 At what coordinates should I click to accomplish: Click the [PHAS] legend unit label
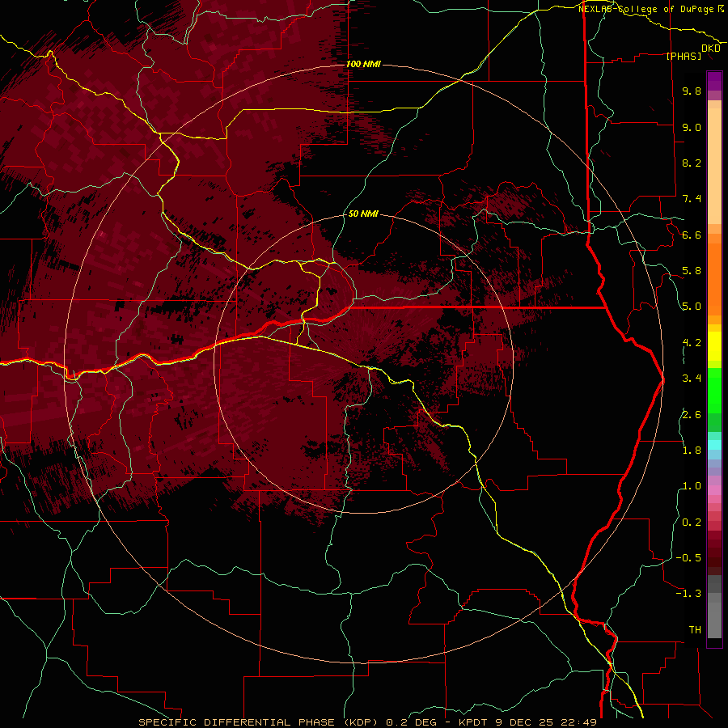coord(684,56)
